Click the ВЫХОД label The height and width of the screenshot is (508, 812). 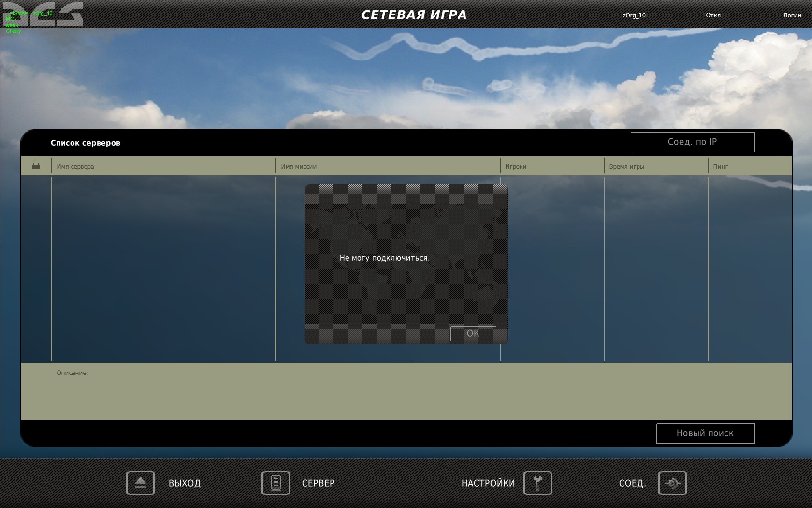tap(185, 483)
